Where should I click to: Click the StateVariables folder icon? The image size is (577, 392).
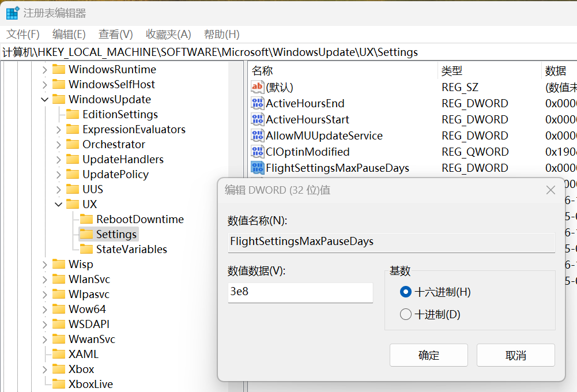tap(86, 250)
